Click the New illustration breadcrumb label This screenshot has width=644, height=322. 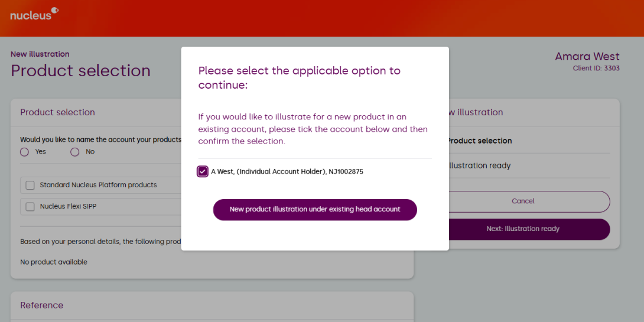pyautogui.click(x=40, y=54)
